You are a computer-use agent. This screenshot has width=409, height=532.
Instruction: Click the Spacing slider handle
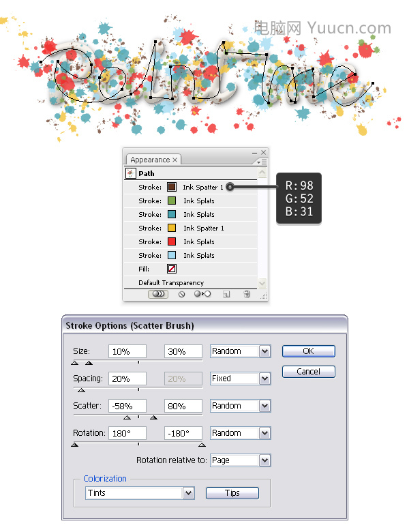point(81,390)
